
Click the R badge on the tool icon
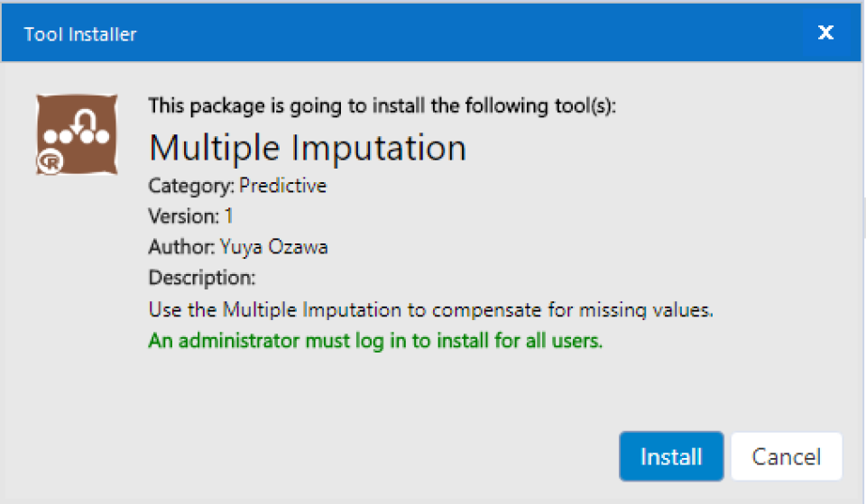48,163
